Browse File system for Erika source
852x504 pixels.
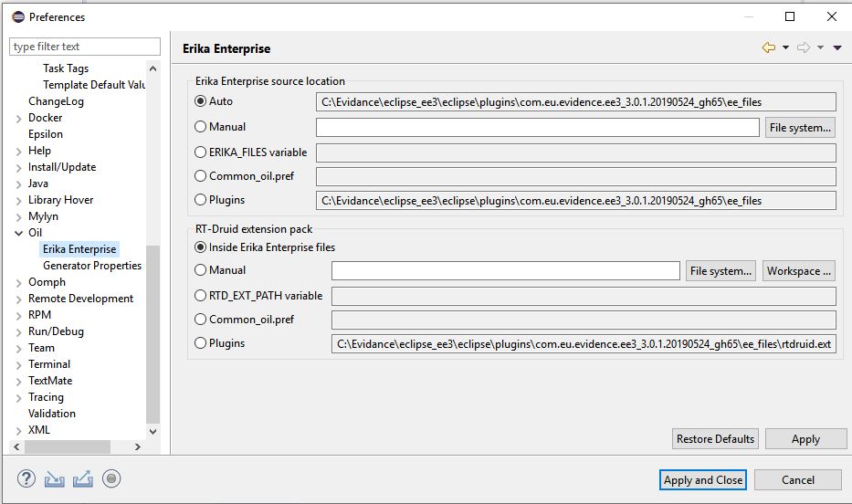pyautogui.click(x=800, y=128)
